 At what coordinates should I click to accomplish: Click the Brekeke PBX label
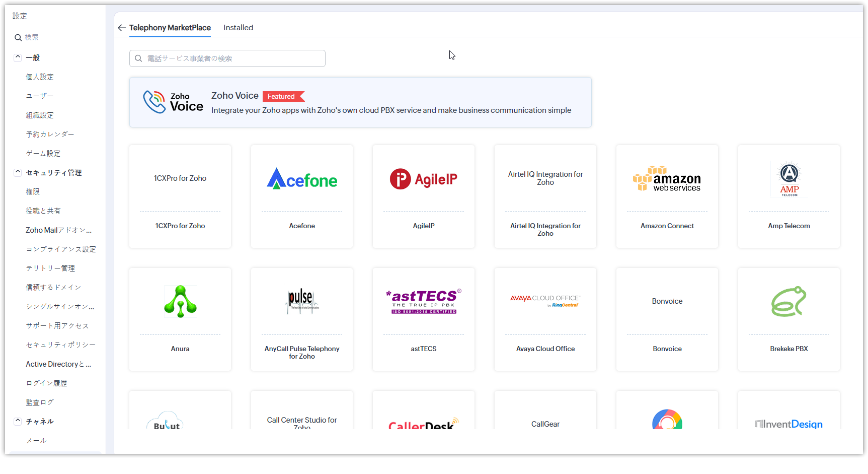coord(789,349)
